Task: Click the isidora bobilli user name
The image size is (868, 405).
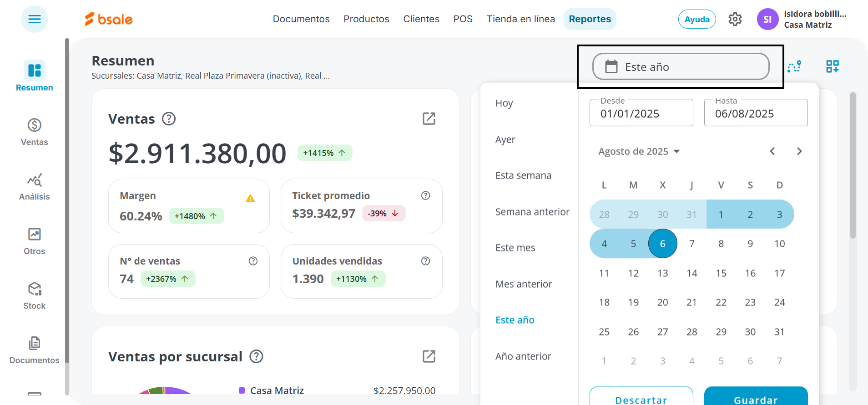Action: pos(815,14)
